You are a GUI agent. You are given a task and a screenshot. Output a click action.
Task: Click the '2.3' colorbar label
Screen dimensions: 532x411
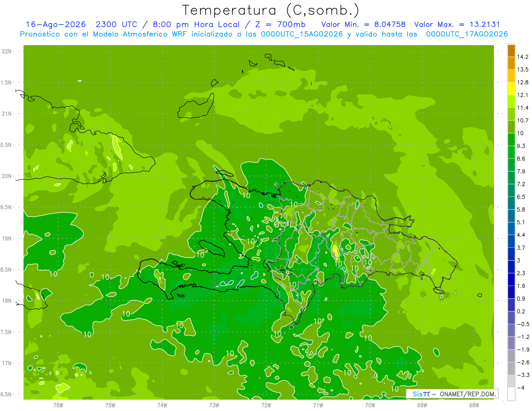[x=521, y=273]
